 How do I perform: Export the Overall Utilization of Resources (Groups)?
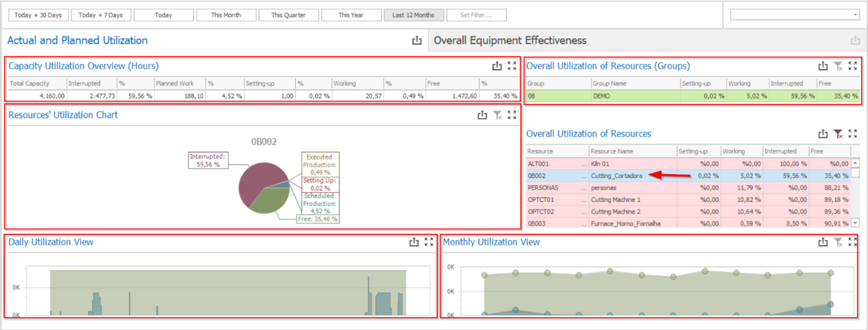[823, 66]
